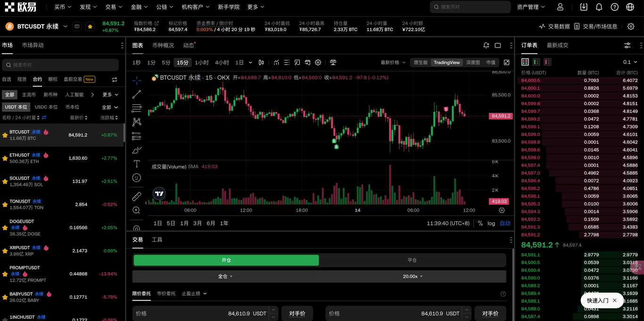Screen dimensions: 644x321
Task: Switch the chart layout using the rectangle icon
Action: coord(498,45)
